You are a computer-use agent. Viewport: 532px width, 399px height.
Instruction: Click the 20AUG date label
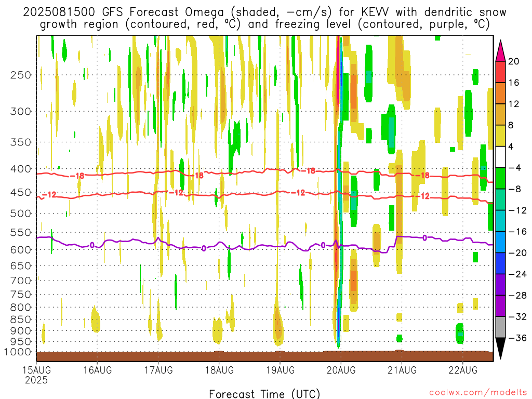(341, 370)
